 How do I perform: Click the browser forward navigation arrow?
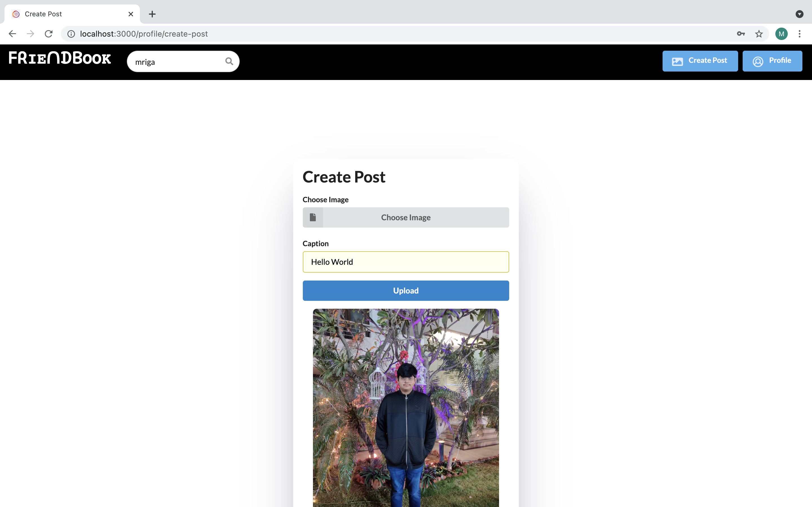pyautogui.click(x=30, y=34)
